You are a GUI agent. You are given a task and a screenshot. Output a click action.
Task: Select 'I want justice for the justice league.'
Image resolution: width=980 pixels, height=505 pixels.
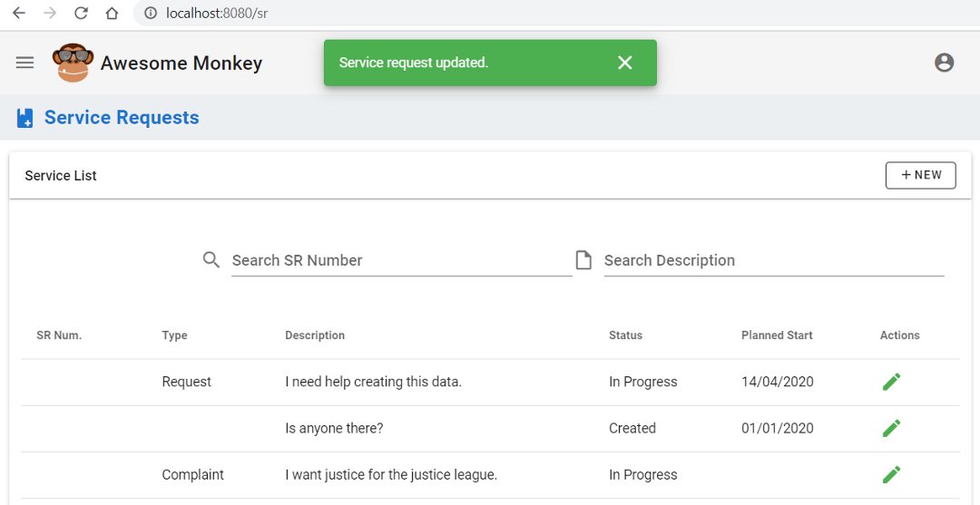point(391,474)
